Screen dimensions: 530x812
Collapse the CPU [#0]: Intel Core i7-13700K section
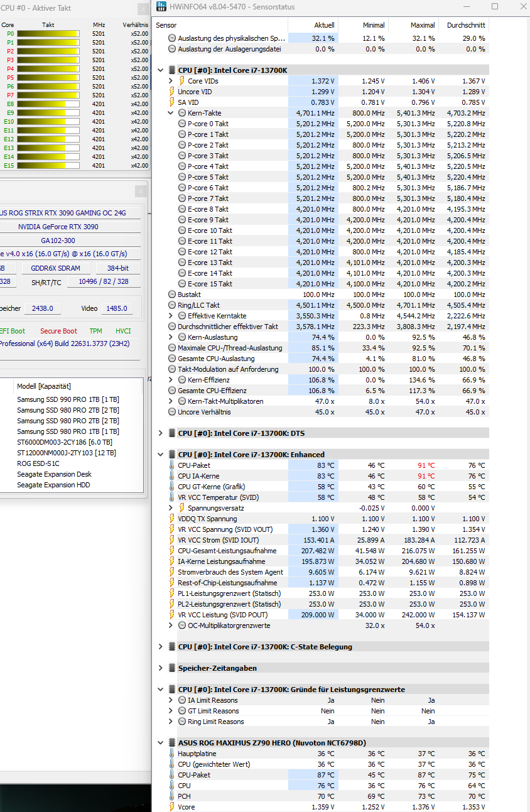[161, 70]
